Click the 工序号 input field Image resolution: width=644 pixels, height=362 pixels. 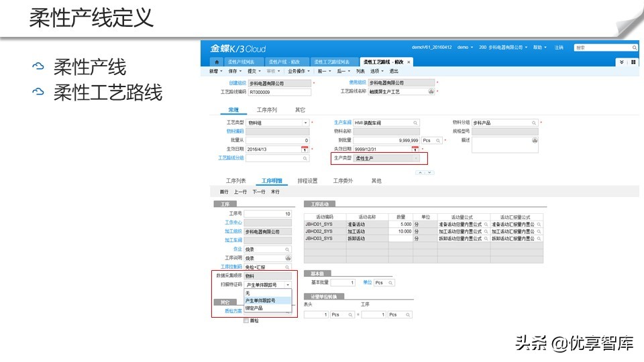click(x=268, y=214)
